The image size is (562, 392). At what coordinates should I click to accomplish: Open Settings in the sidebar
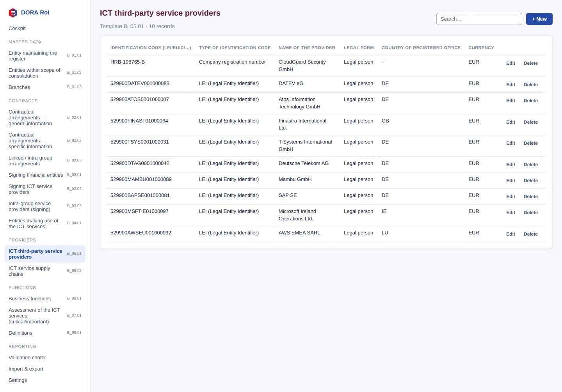click(45, 380)
